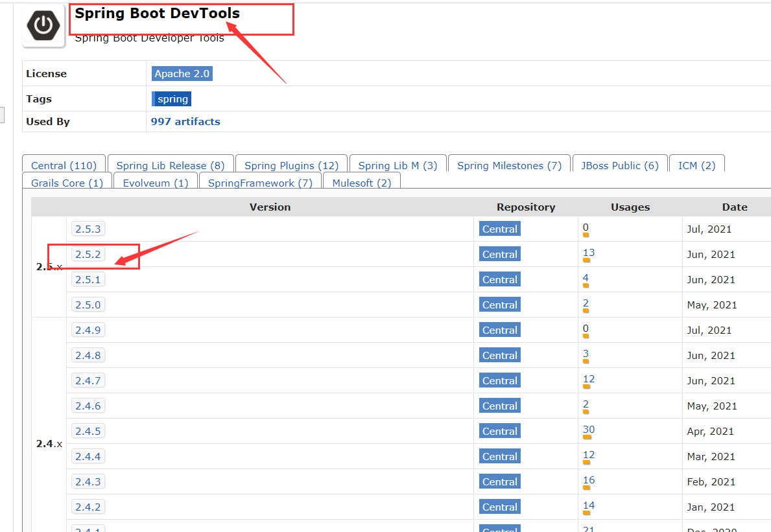771x532 pixels.
Task: Click the Central badge in the 2.4.3 row
Action: (x=499, y=482)
